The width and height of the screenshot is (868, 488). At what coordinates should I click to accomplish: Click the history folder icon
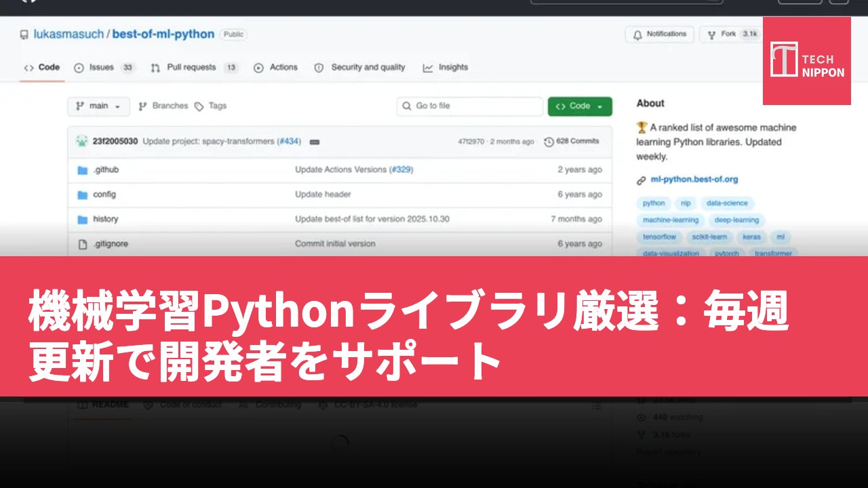coord(83,219)
